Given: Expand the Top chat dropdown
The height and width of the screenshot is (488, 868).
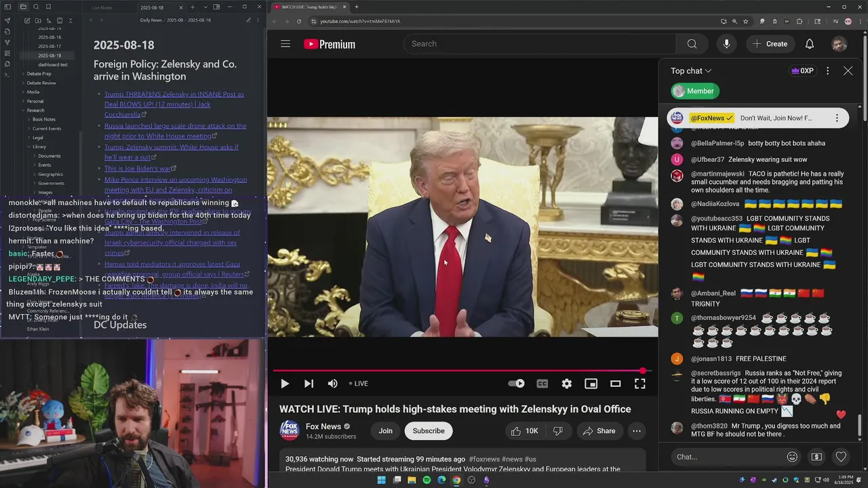Looking at the screenshot, I should (x=691, y=70).
